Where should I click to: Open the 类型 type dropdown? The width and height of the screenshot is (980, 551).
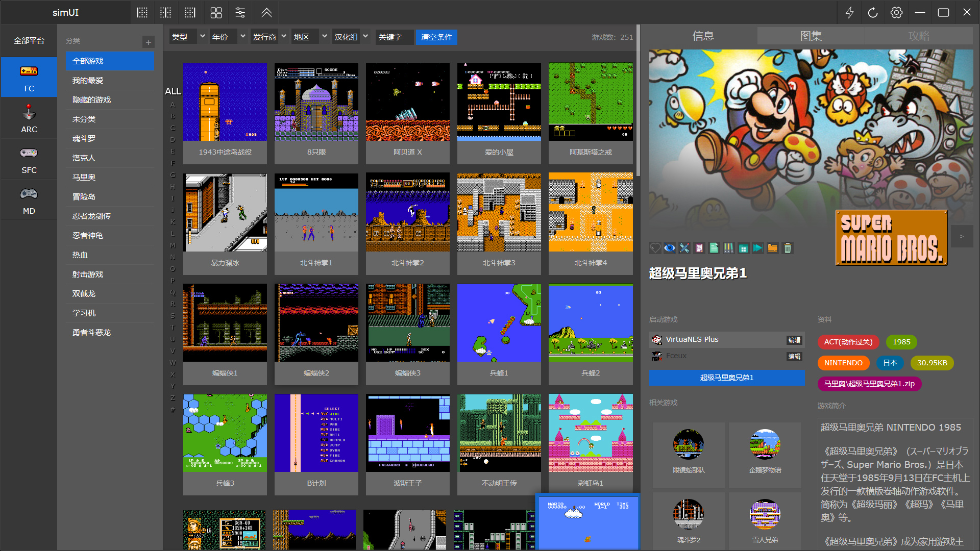coord(187,37)
